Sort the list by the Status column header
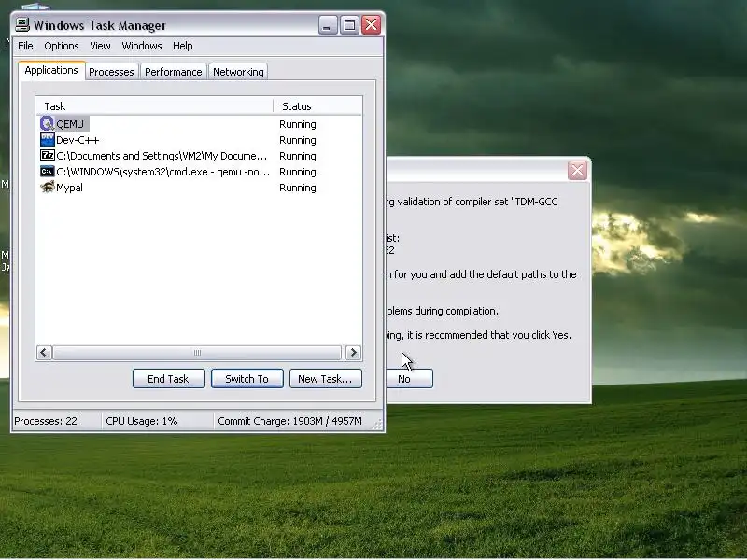This screenshot has height=560, width=747. pos(317,105)
